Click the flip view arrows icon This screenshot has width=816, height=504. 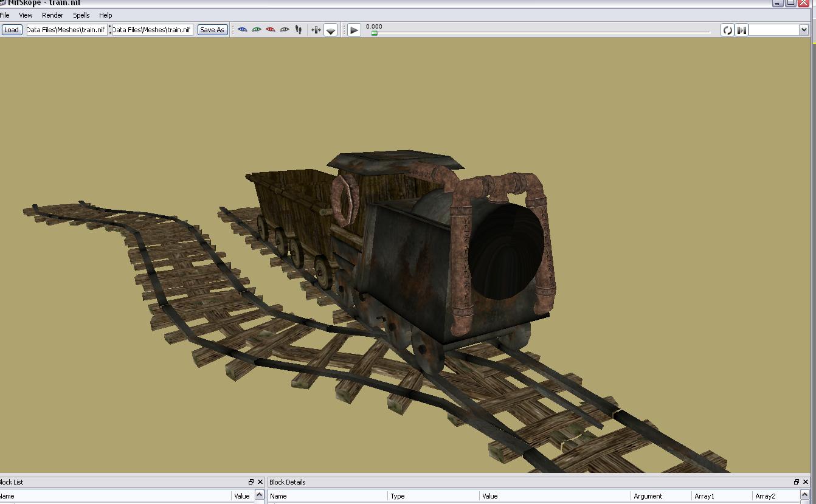coord(316,30)
